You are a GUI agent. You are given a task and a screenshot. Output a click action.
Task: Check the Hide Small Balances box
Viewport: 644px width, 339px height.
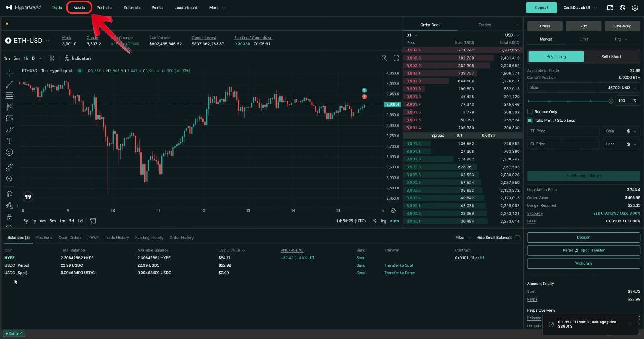517,238
